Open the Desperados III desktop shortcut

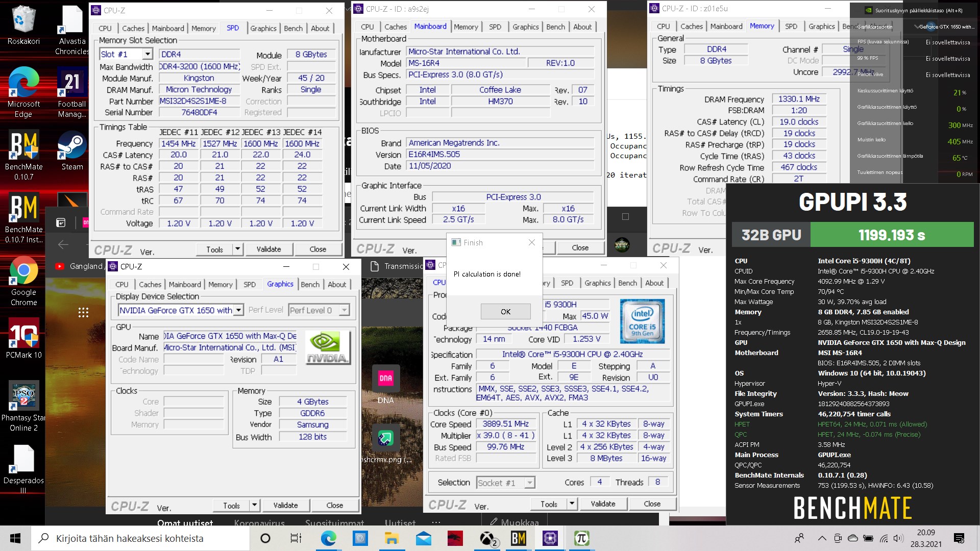pos(23,469)
